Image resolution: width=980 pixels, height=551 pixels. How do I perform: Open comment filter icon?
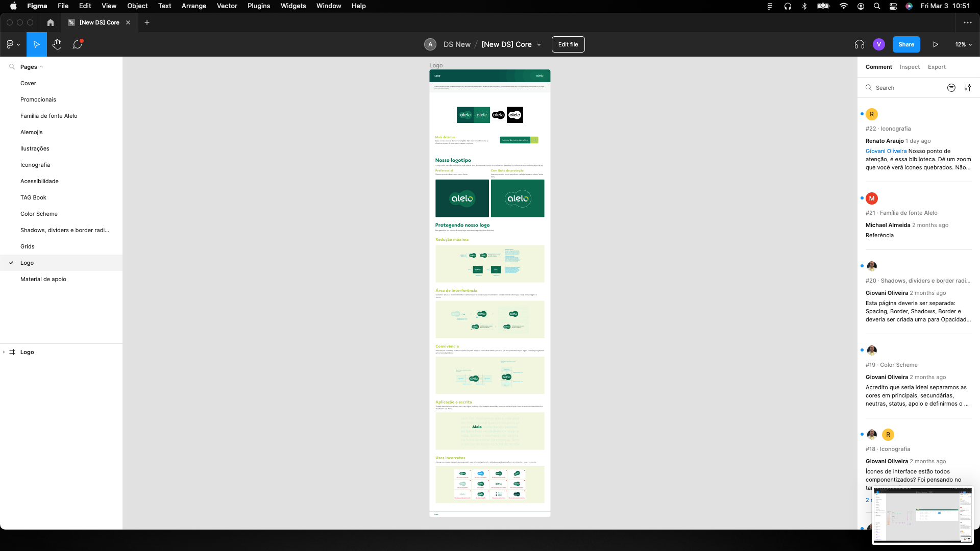click(x=951, y=88)
